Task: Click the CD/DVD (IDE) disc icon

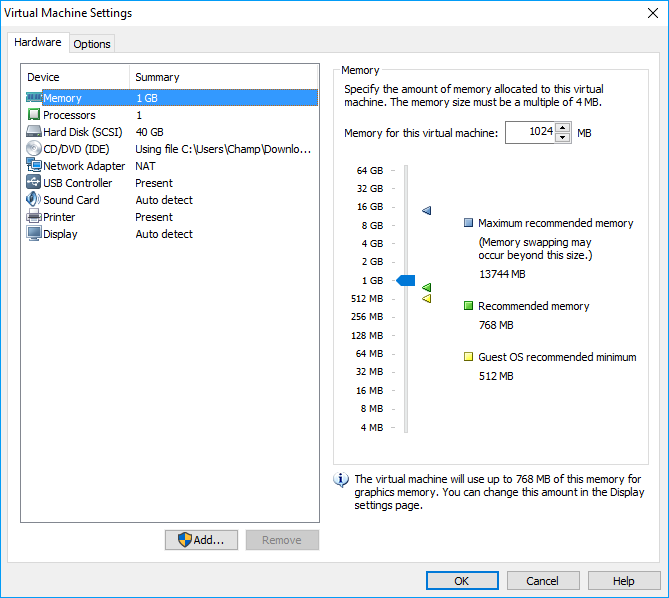Action: tap(34, 148)
